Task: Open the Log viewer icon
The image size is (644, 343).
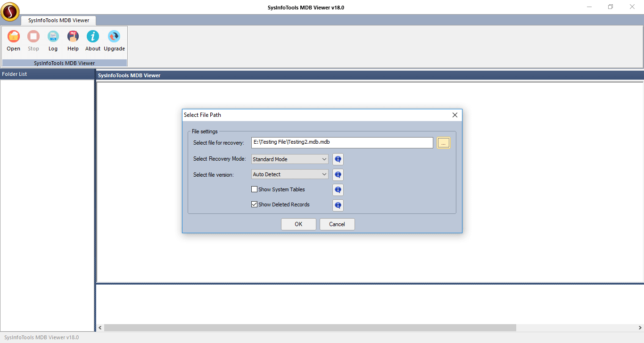Action: [x=53, y=40]
